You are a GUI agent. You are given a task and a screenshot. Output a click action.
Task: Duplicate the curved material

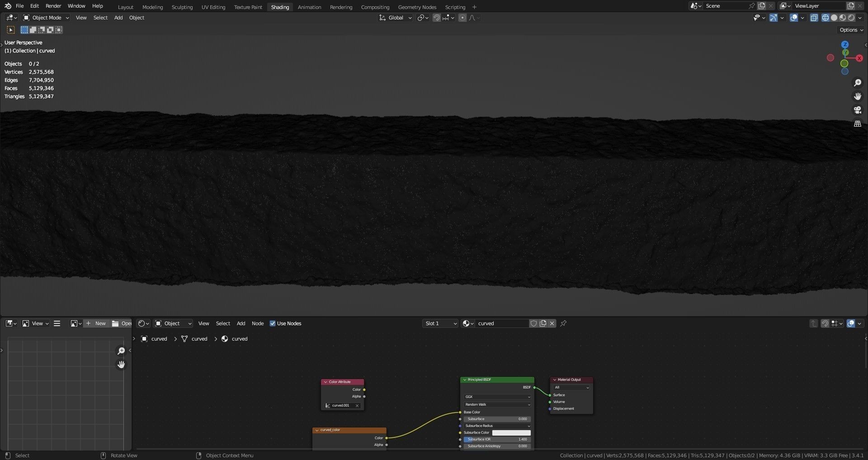coord(543,323)
